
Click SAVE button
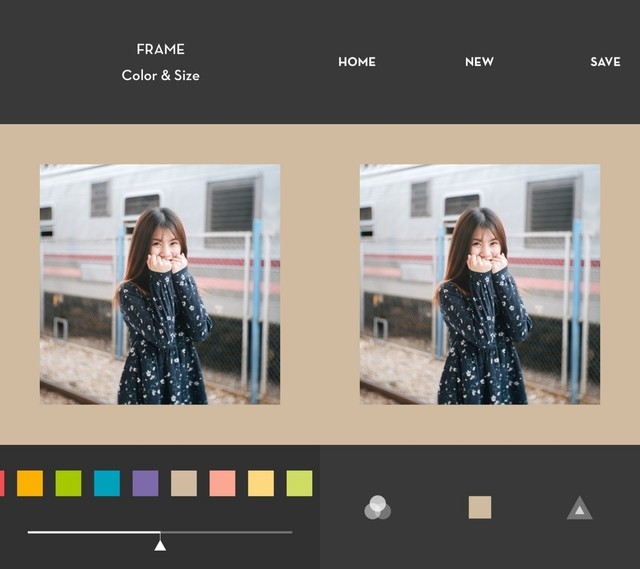click(605, 62)
